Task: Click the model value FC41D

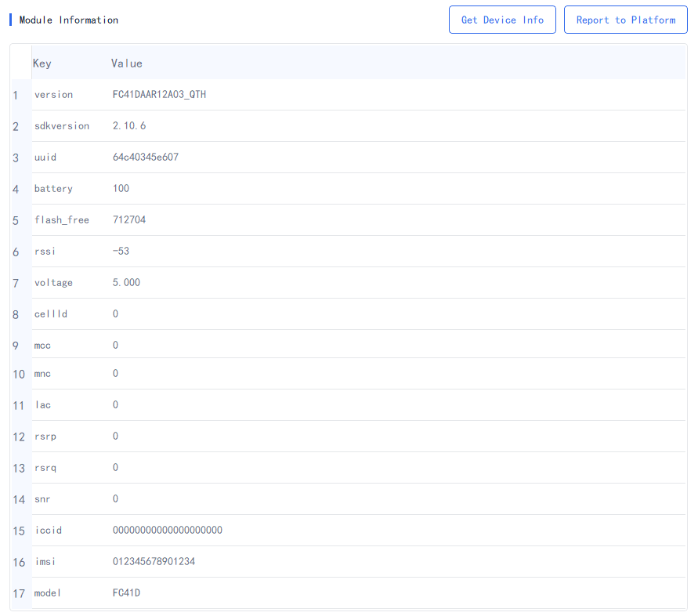Action: [x=126, y=592]
